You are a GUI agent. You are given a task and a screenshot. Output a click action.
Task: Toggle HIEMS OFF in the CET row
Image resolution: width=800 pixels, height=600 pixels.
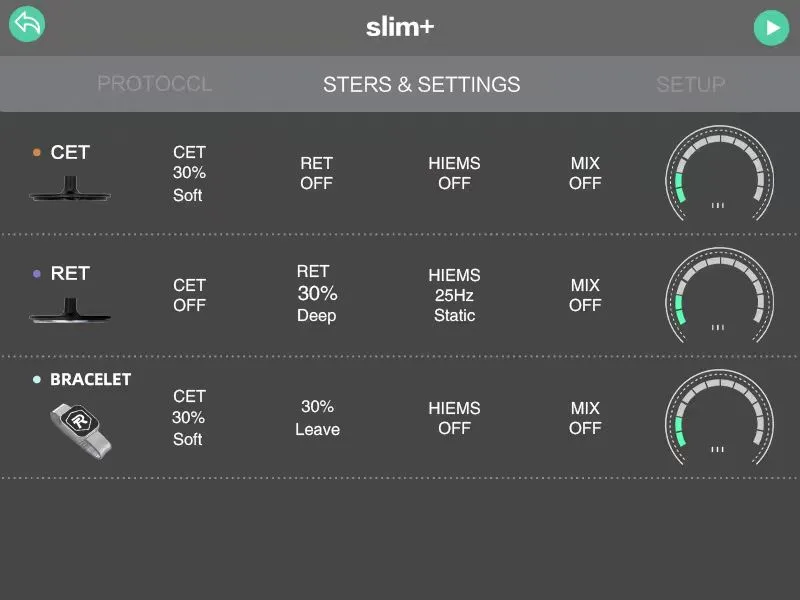454,173
